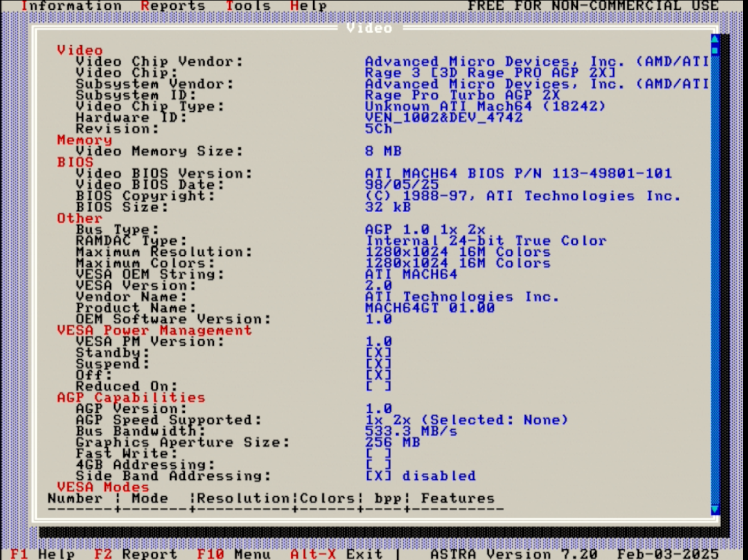Enable the Reduced On checkbox
The height and width of the screenshot is (560, 748).
pos(379,386)
